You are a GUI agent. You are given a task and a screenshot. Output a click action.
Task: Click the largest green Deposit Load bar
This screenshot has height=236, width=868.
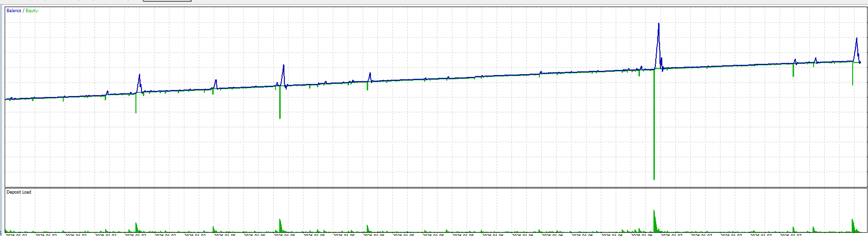[x=655, y=221]
